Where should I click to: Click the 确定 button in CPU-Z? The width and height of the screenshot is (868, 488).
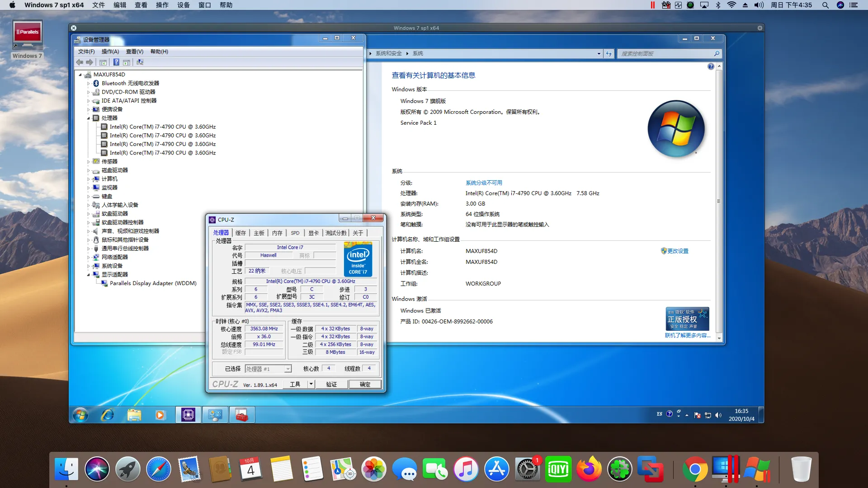pyautogui.click(x=365, y=384)
